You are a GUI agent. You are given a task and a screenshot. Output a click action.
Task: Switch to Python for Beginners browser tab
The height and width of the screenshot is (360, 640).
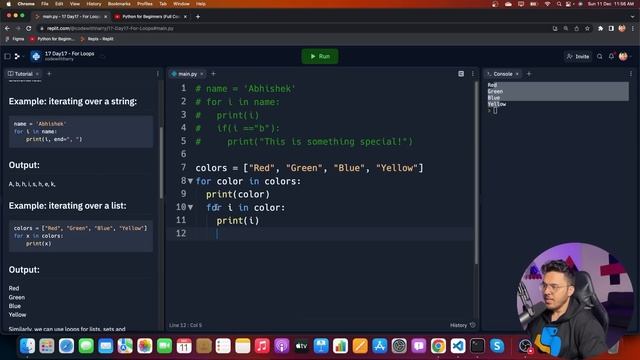point(151,17)
